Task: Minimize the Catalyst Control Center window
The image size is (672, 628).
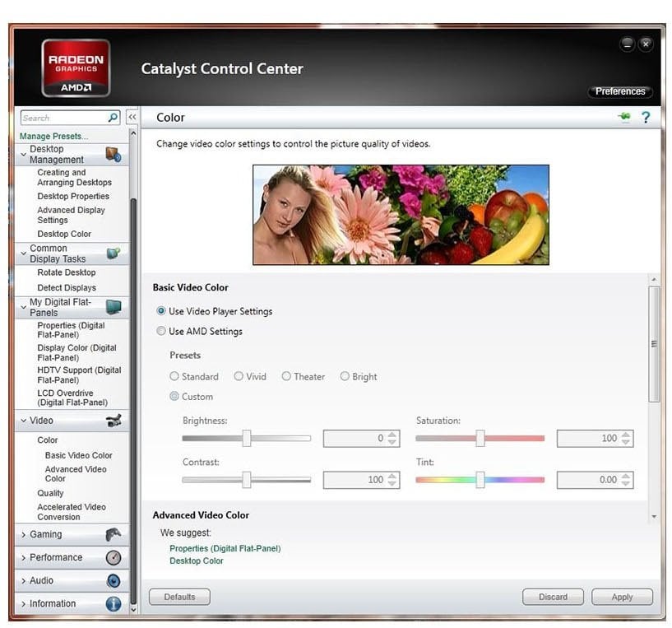Action: [x=628, y=44]
